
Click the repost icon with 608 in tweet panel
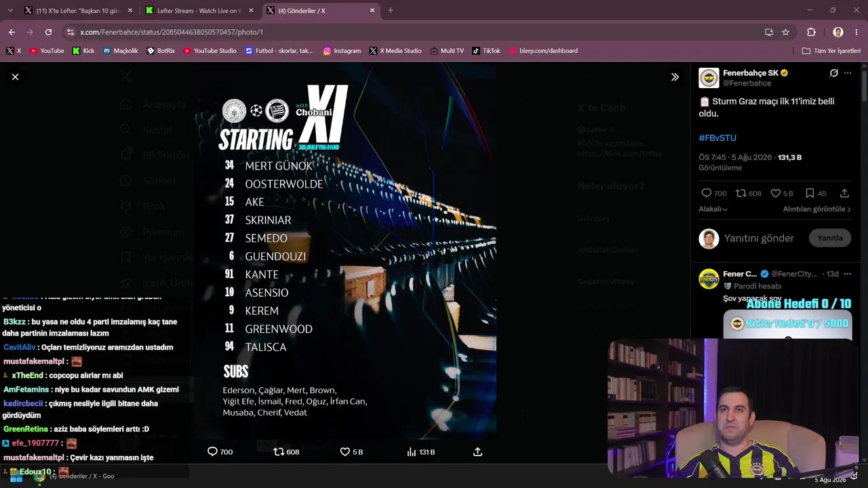point(741,193)
